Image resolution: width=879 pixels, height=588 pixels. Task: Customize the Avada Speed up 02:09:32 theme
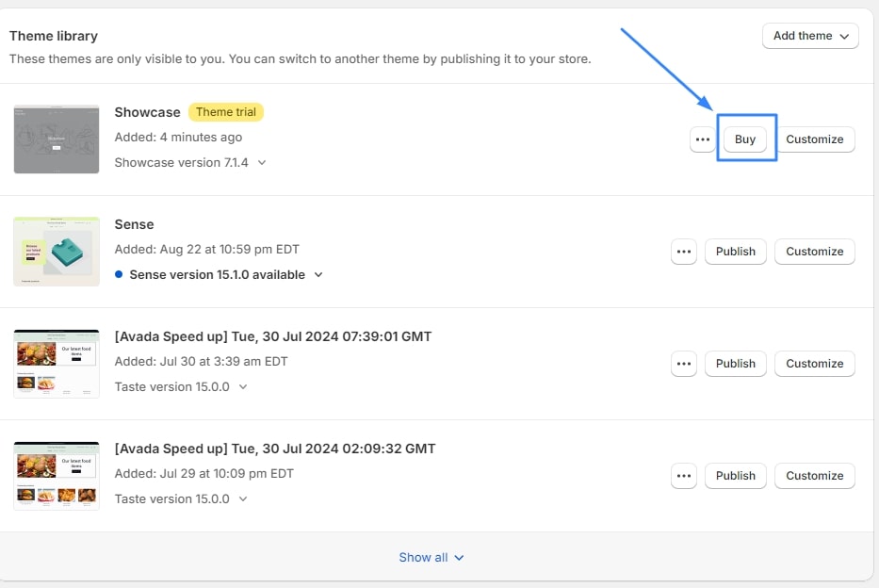(815, 476)
